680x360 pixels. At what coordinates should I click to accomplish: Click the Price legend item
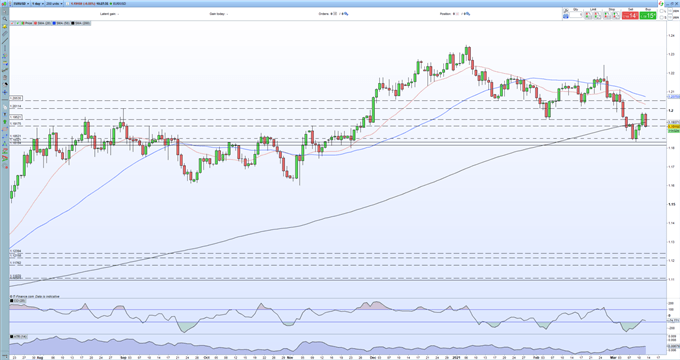[27, 23]
